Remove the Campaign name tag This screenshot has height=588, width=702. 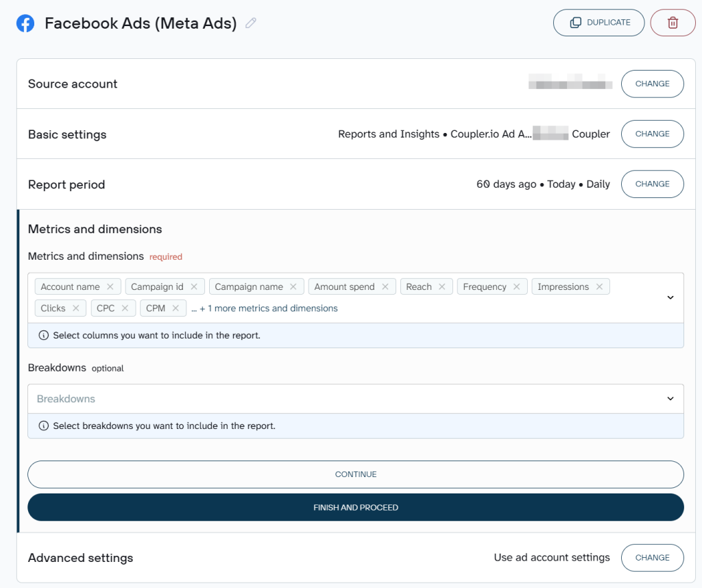coord(293,286)
